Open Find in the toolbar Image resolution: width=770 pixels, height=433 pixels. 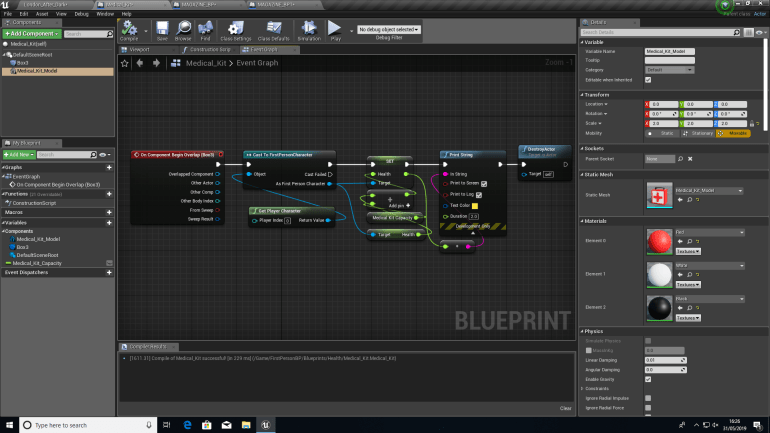205,30
